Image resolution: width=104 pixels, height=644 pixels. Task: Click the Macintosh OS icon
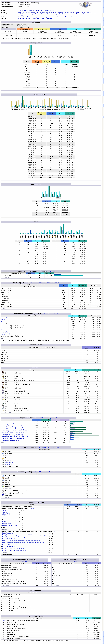click(x=3, y=454)
